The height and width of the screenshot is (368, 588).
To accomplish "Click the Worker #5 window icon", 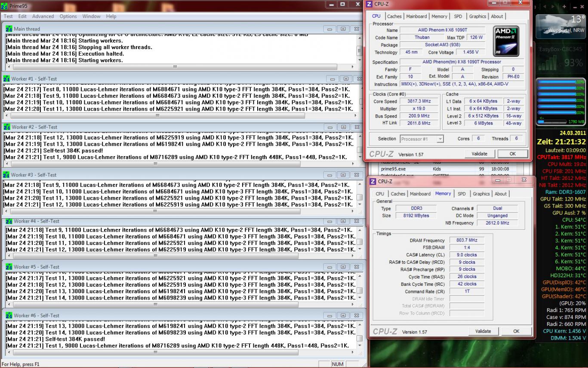I will tap(9, 267).
